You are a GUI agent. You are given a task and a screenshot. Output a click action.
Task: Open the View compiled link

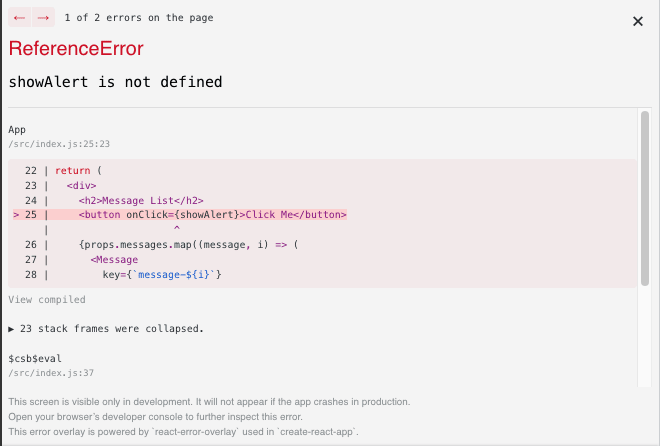[47, 300]
